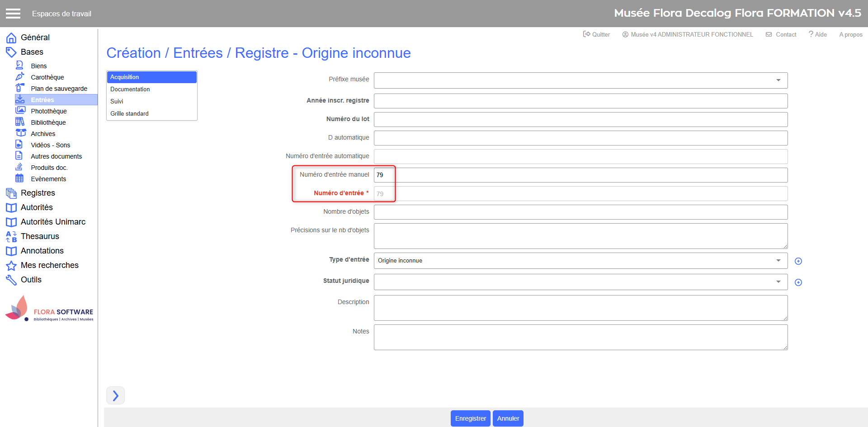This screenshot has width=868, height=427.
Task: Click the Quitter link
Action: (597, 35)
